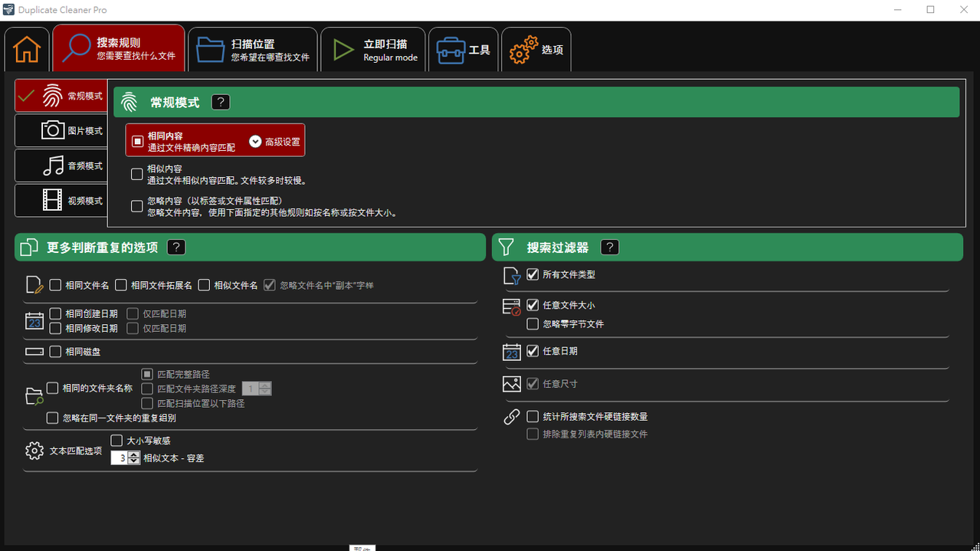The image size is (980, 551).
Task: Click the 文本匹配选项 label
Action: tap(76, 451)
